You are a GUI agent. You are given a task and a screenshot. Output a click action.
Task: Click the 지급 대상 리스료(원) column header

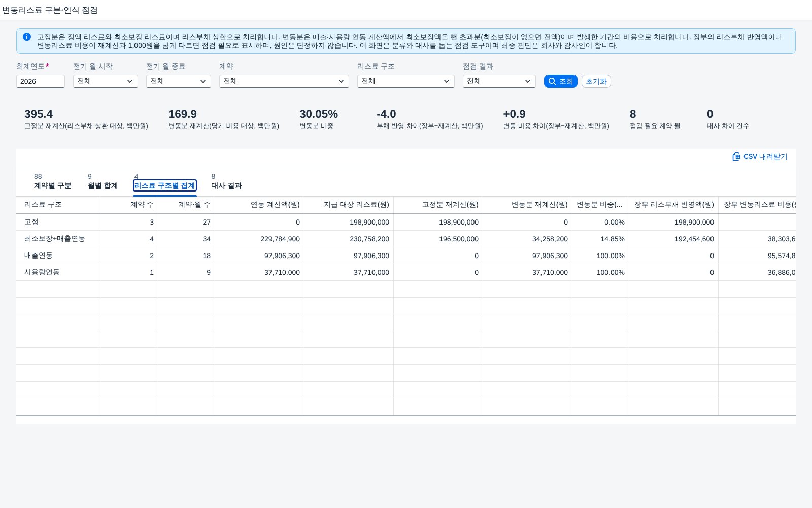click(349, 205)
